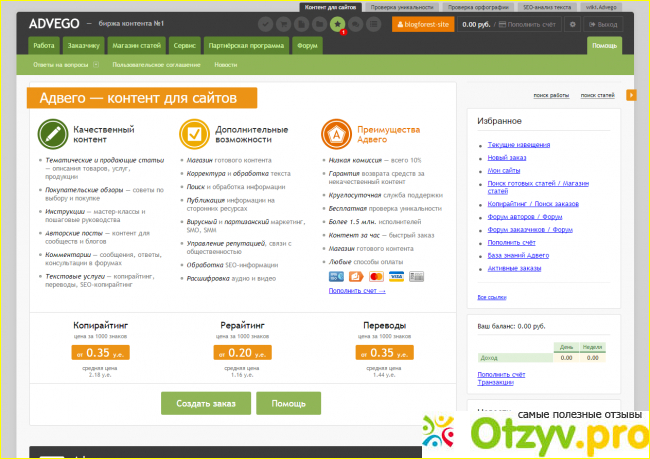This screenshot has width=650, height=459.
Task: Click the Visa payment icon
Action: [x=395, y=276]
